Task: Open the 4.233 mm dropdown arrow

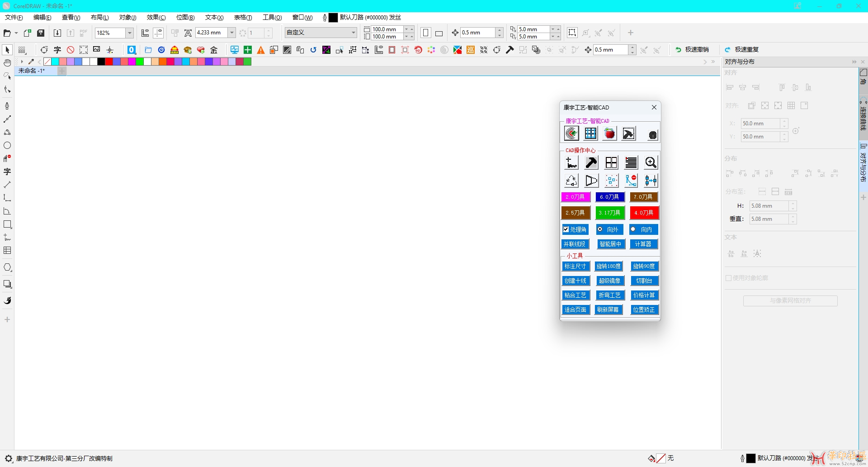Action: click(x=232, y=33)
